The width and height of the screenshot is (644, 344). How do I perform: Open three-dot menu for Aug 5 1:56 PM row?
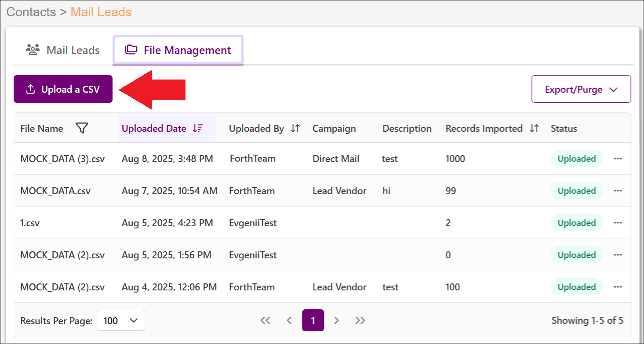coord(618,255)
